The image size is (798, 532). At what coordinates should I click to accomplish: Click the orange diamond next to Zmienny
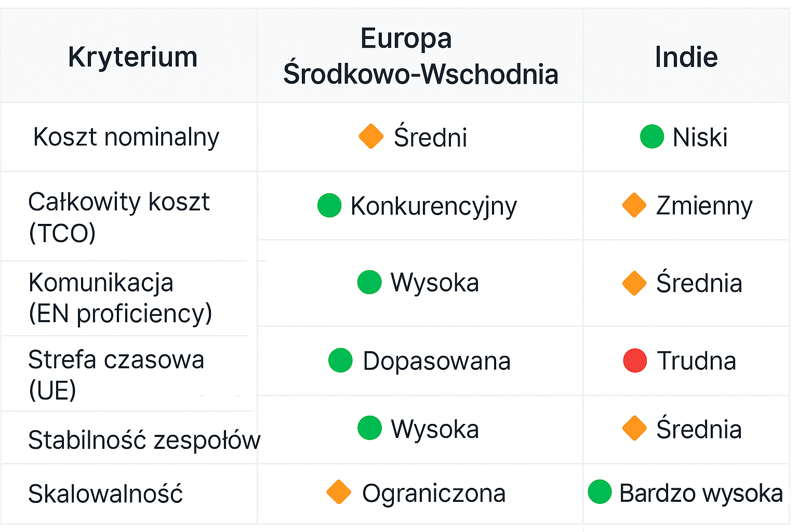click(634, 205)
